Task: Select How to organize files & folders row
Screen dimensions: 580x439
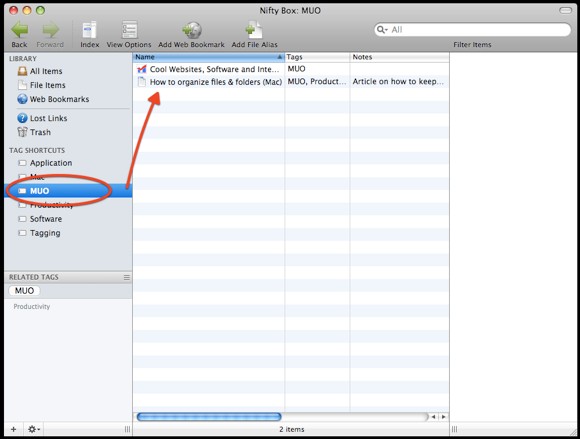Action: click(291, 82)
